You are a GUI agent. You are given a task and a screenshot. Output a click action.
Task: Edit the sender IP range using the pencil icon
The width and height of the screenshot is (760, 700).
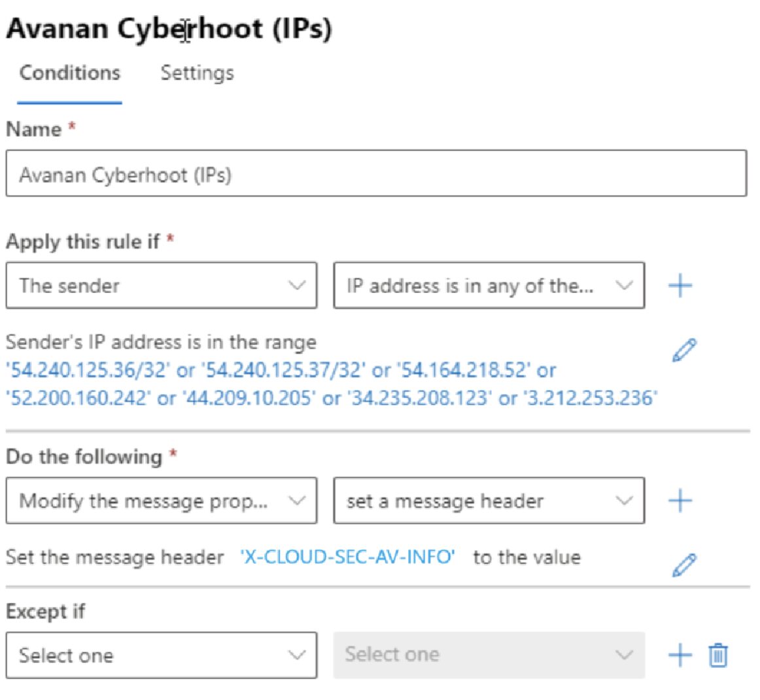[x=684, y=350]
